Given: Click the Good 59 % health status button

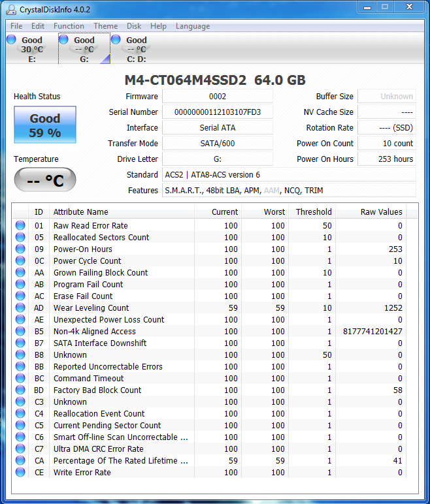Looking at the screenshot, I should pyautogui.click(x=45, y=125).
